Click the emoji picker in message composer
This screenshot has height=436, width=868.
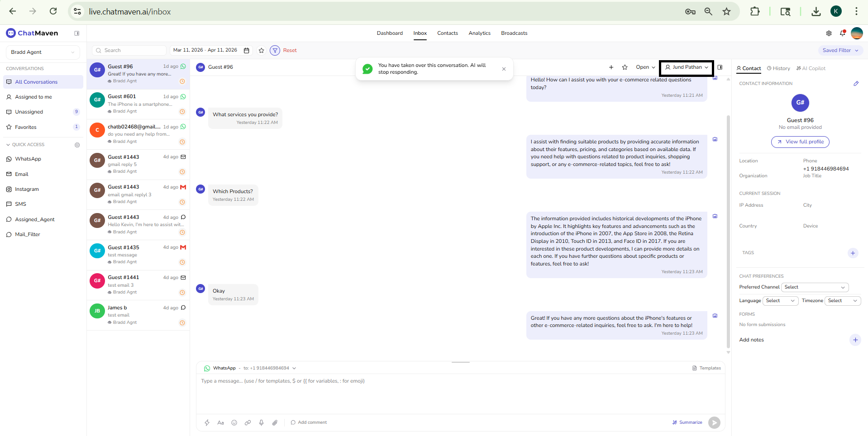pos(234,422)
